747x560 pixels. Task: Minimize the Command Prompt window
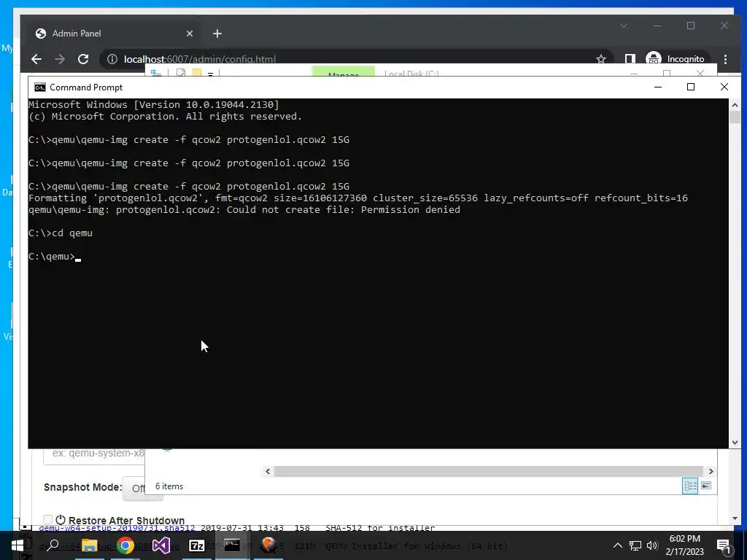pos(658,87)
